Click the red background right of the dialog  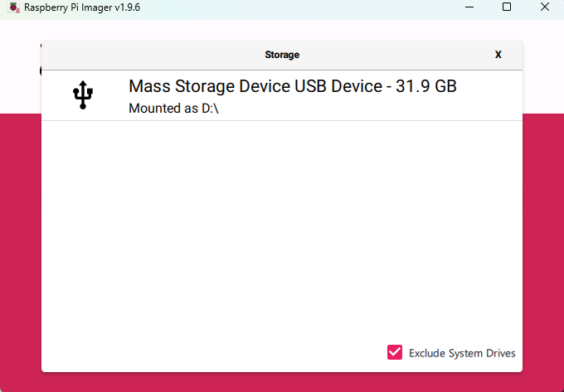(x=543, y=249)
